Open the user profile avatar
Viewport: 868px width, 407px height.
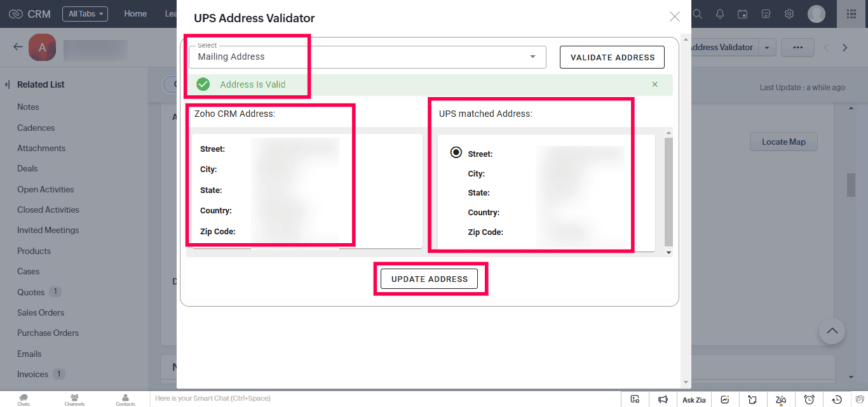tap(817, 14)
